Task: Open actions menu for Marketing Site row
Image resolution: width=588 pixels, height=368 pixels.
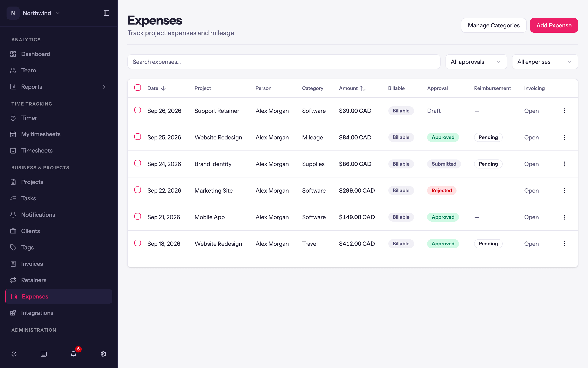Action: 565,191
